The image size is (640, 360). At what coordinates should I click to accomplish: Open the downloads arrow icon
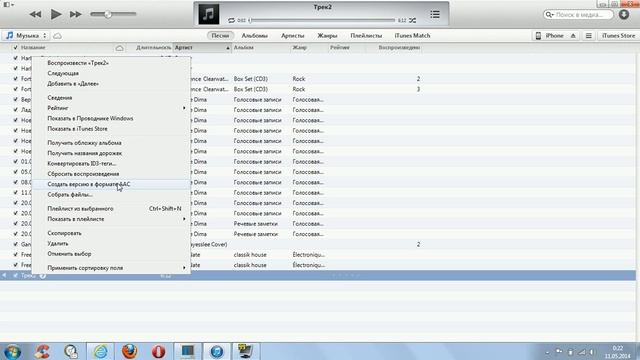624,14
